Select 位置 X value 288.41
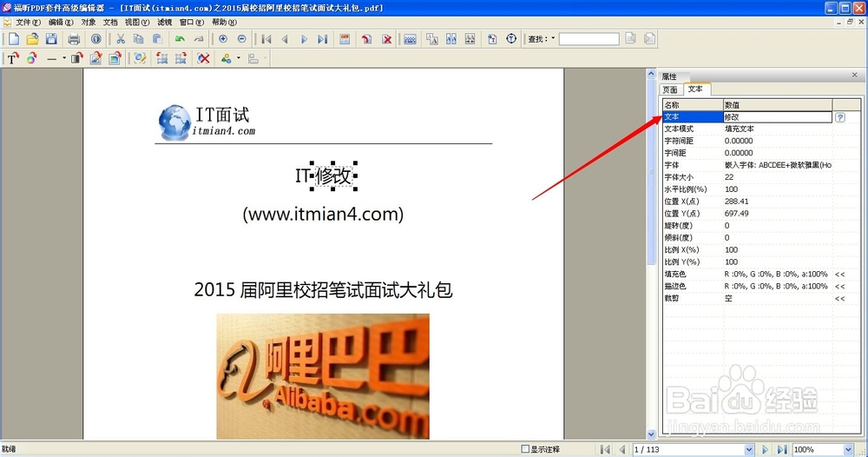This screenshot has height=457, width=868. coord(736,202)
